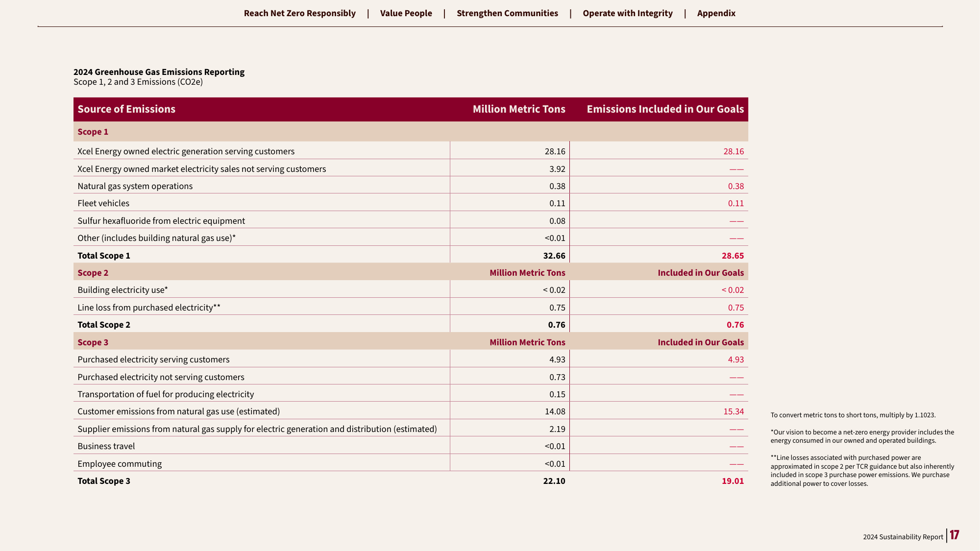Select Transportation of fuel for producing electricity

[166, 394]
